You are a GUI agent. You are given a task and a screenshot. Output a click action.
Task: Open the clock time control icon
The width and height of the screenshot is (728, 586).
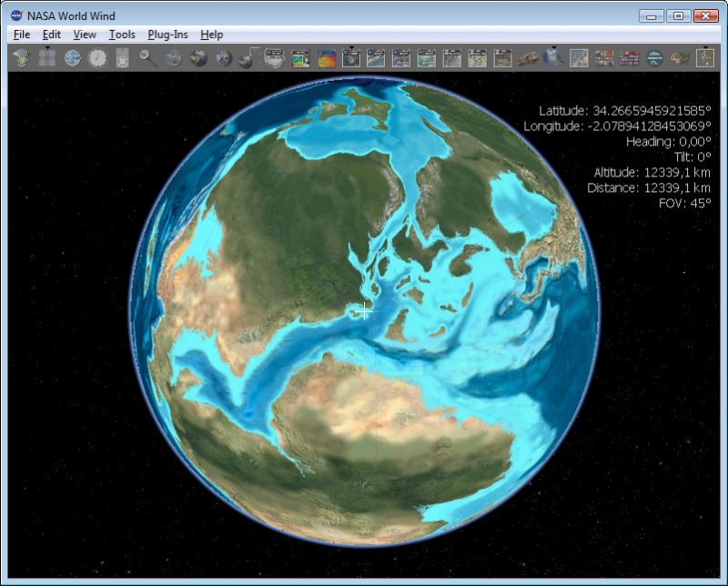tap(97, 58)
